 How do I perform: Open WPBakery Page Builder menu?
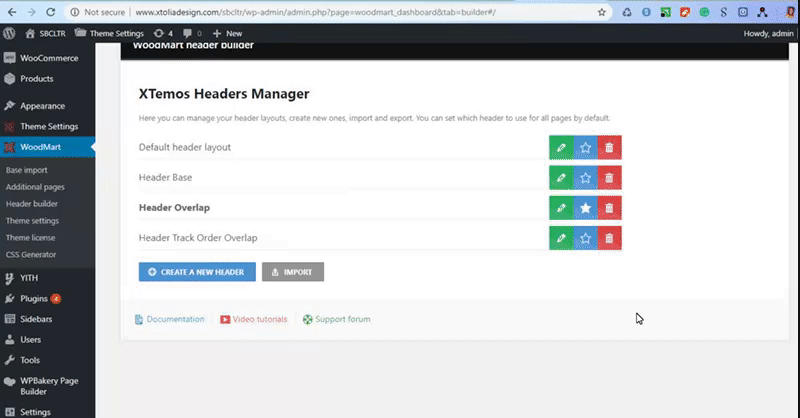click(47, 386)
